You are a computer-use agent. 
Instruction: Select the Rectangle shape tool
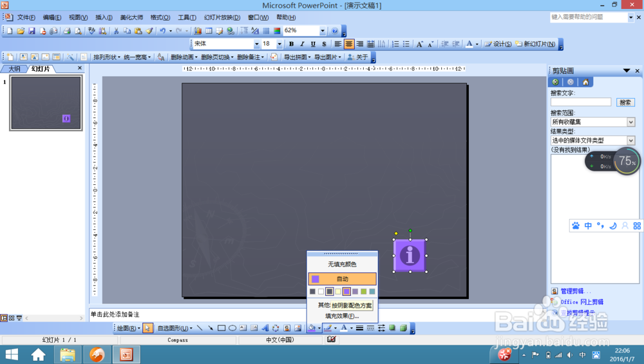222,328
